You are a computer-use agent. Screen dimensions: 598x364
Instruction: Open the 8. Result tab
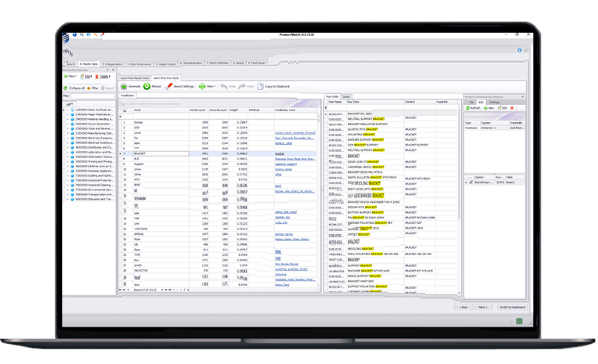[238, 63]
